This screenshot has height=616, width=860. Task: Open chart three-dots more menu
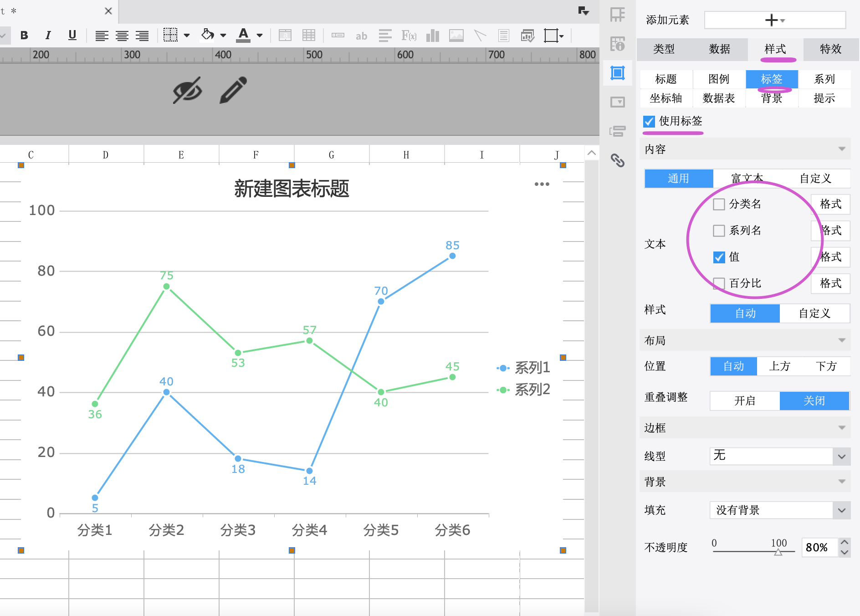point(542,184)
